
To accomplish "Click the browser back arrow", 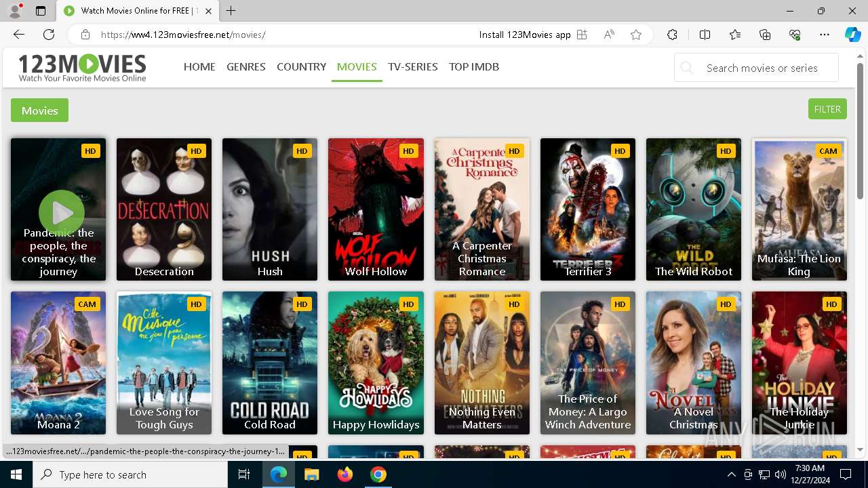I will pyautogui.click(x=19, y=35).
